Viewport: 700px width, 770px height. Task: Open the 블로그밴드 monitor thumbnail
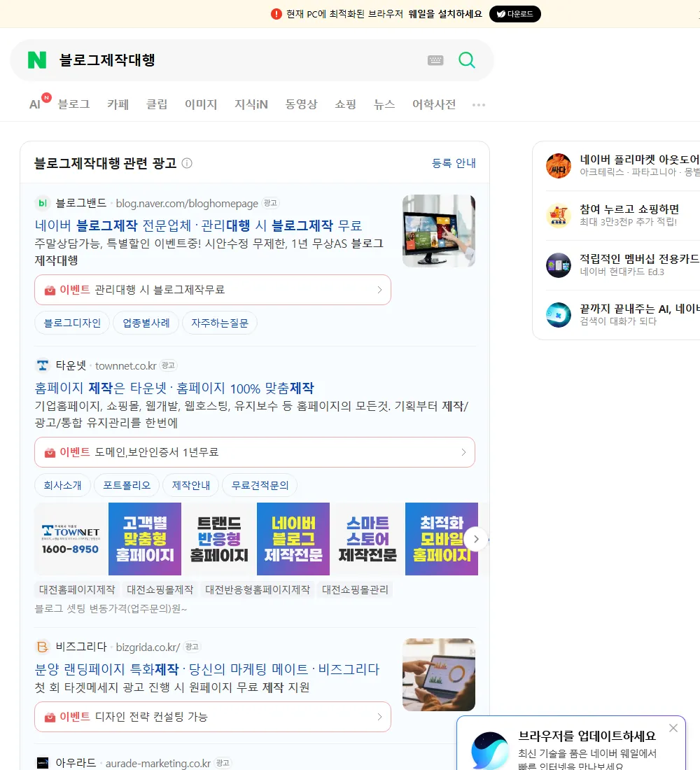(439, 231)
